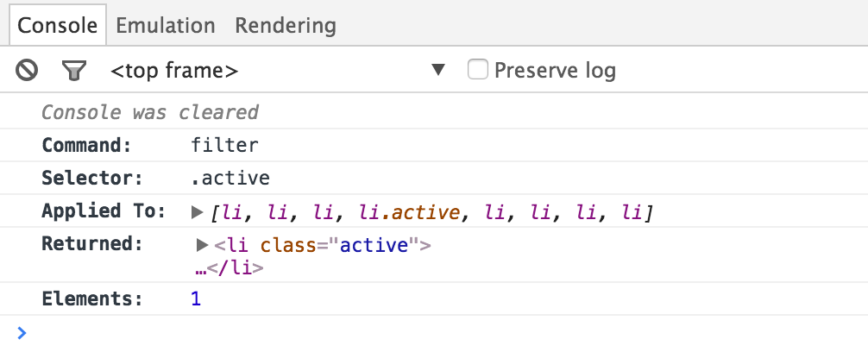
Task: Switch to the Rendering tab
Action: tap(285, 25)
